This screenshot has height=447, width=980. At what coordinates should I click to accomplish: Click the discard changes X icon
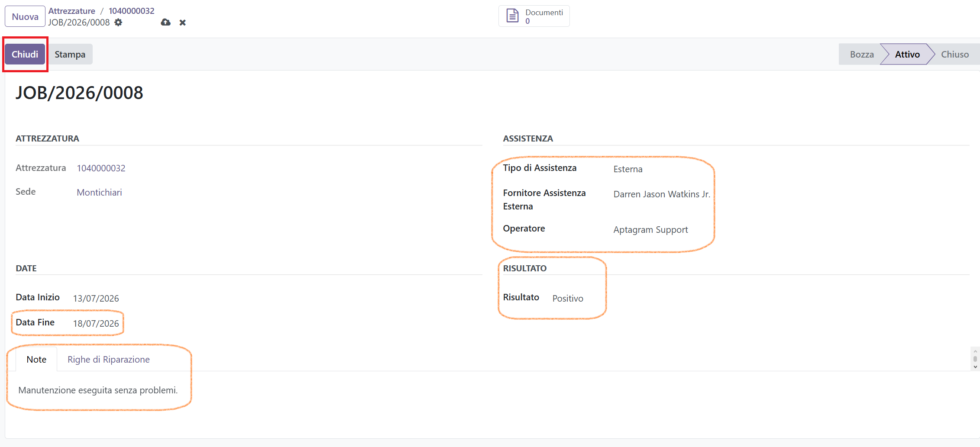click(x=183, y=23)
